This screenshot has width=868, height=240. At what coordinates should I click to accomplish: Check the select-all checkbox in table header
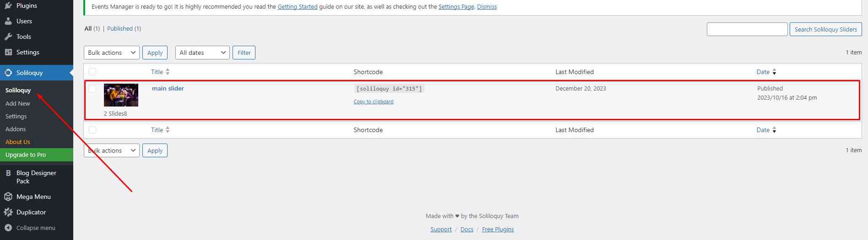[x=92, y=72]
